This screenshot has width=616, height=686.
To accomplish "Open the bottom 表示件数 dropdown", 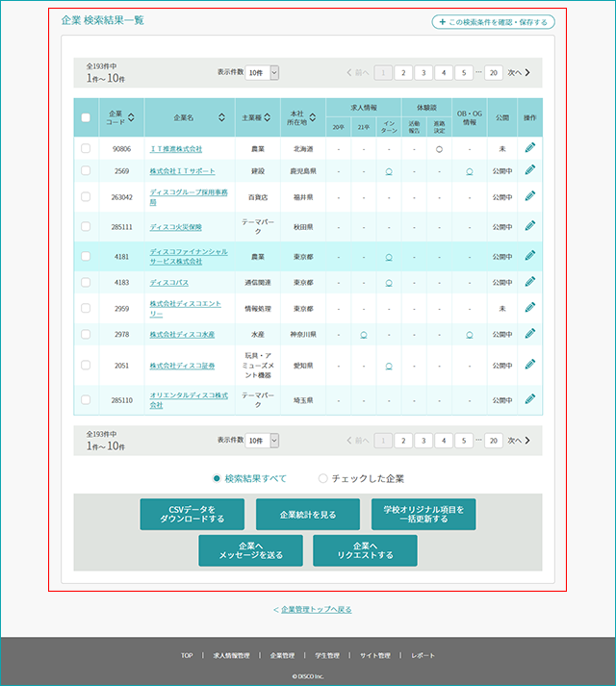I will point(262,441).
